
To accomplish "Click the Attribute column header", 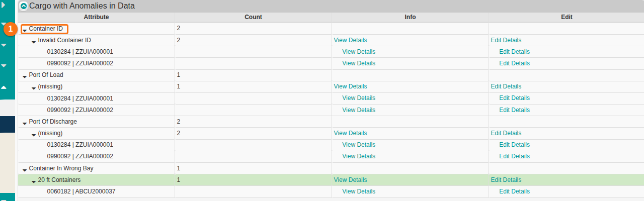I will (96, 17).
